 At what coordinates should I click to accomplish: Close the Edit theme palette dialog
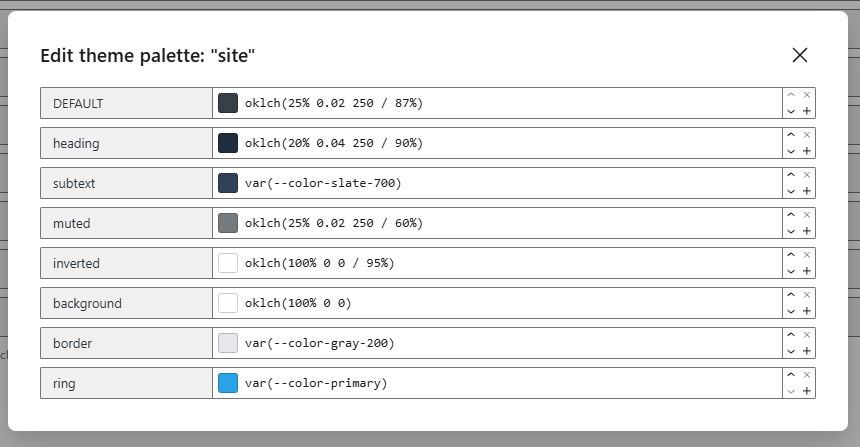point(799,56)
